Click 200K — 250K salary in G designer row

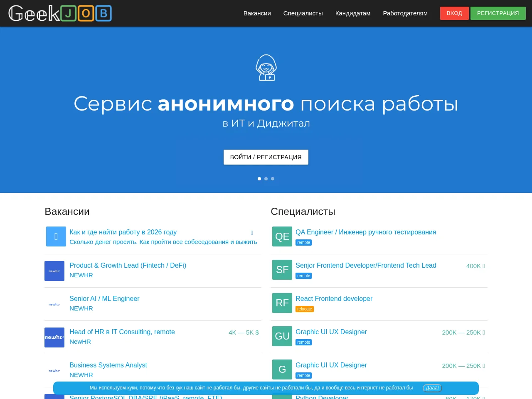[463, 366]
